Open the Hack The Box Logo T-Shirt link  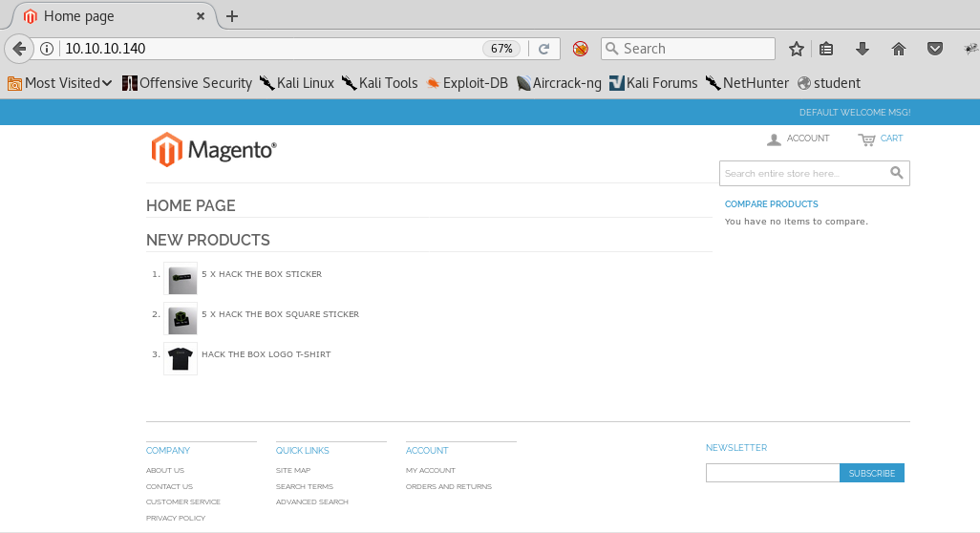tap(266, 354)
